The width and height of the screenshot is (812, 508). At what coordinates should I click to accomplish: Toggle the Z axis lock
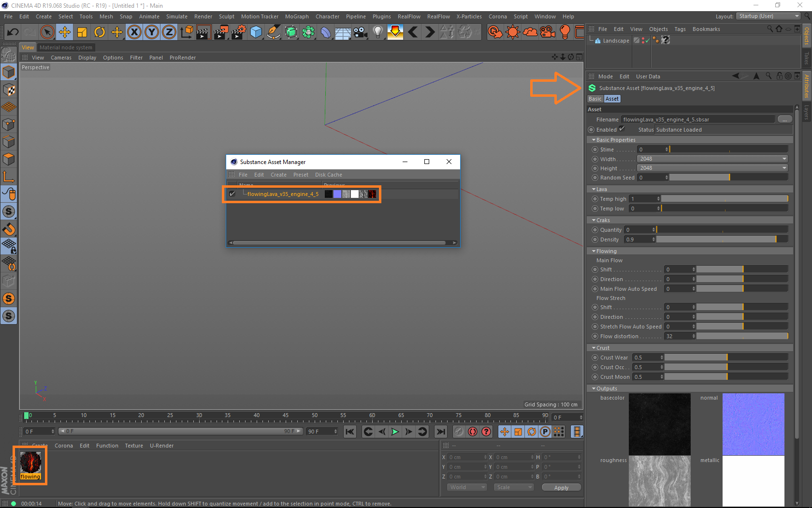pyautogui.click(x=169, y=32)
